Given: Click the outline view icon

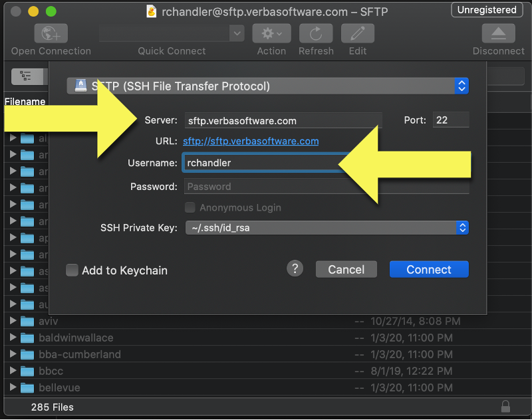Looking at the screenshot, I should [27, 76].
